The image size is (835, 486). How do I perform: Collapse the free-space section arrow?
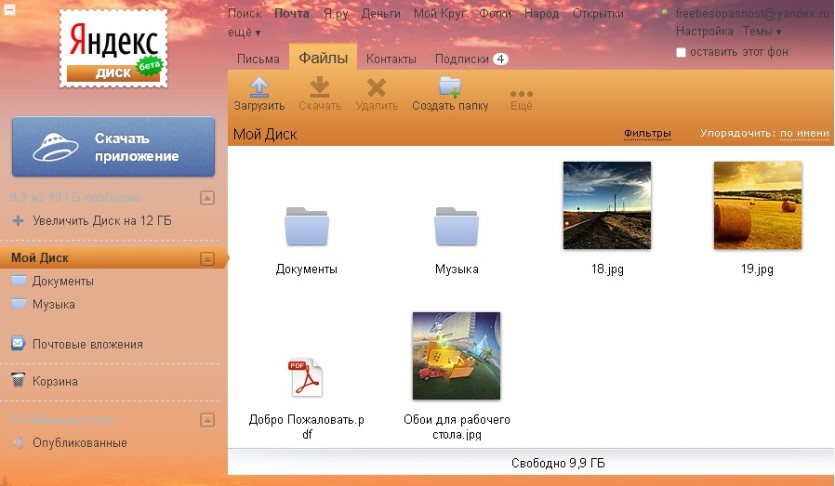tap(207, 198)
